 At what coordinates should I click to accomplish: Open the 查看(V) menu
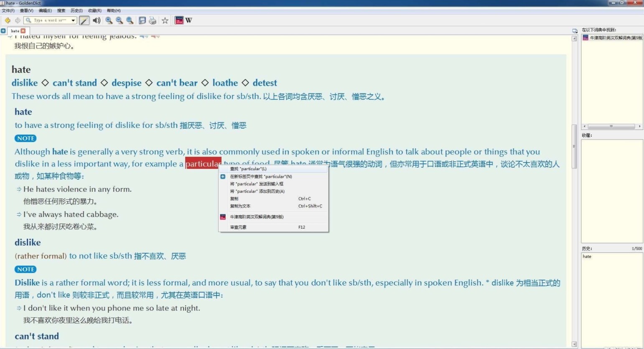point(26,10)
